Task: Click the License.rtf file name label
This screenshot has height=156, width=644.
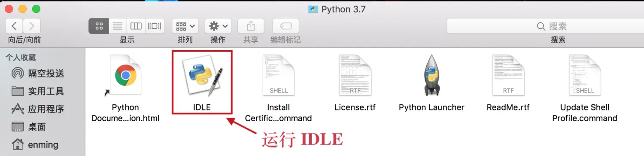Action: pos(355,107)
